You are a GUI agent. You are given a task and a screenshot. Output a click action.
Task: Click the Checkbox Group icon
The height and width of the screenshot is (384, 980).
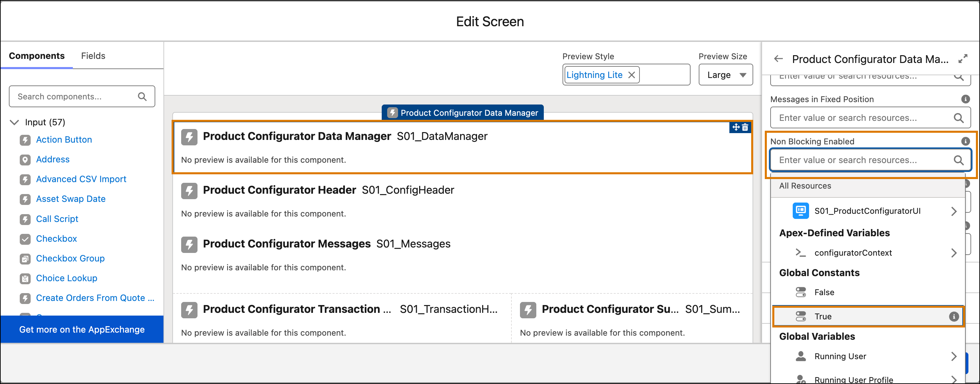click(25, 258)
